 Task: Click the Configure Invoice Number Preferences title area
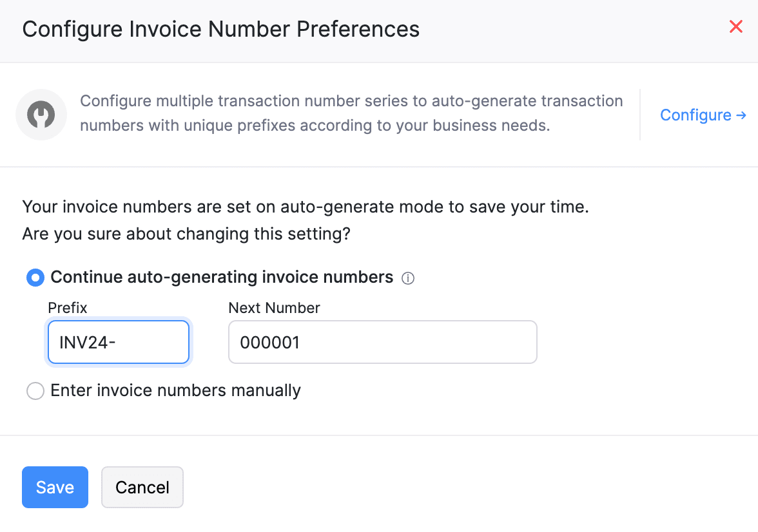[x=221, y=29]
